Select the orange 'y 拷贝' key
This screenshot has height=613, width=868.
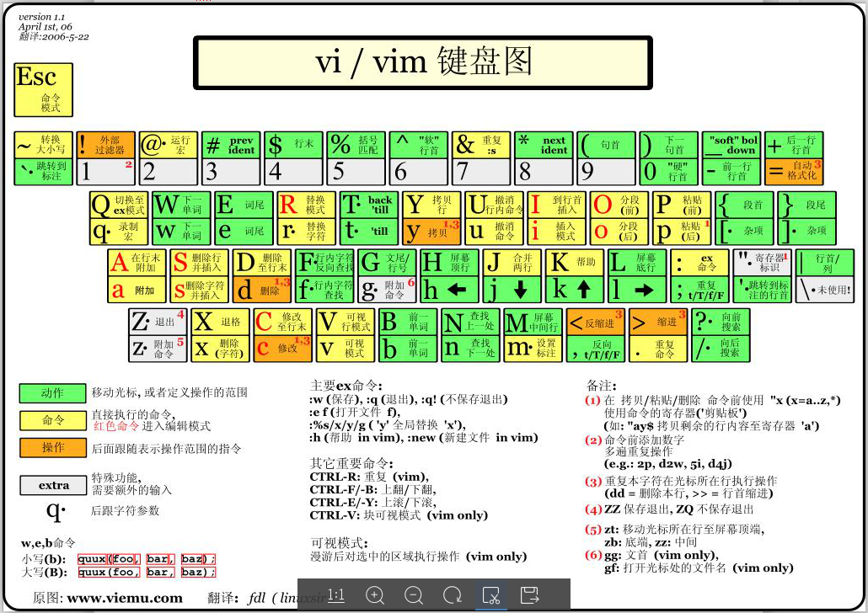(x=431, y=232)
